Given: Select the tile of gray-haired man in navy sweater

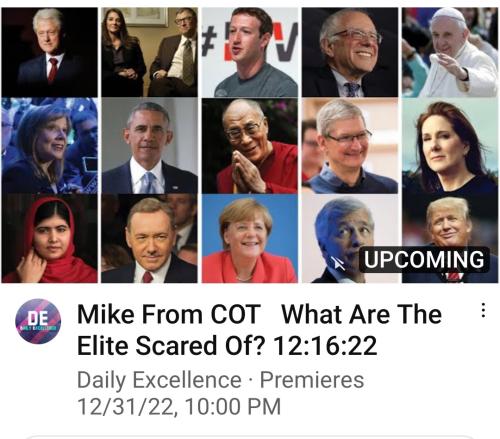Looking at the screenshot, I should point(350,145).
